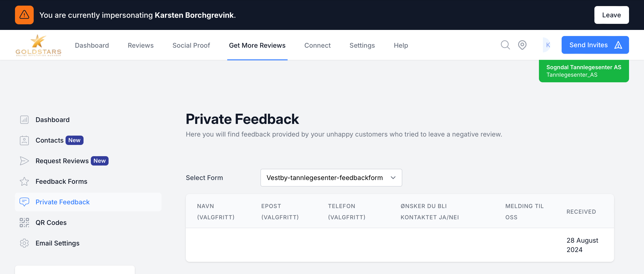
Task: Click the orange warning triangle icon
Action: [x=24, y=15]
